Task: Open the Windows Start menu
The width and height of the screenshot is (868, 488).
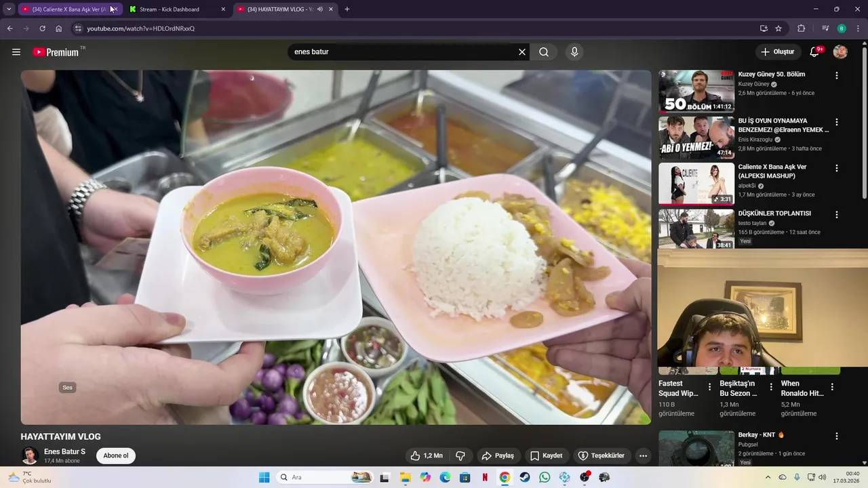Action: [264, 477]
